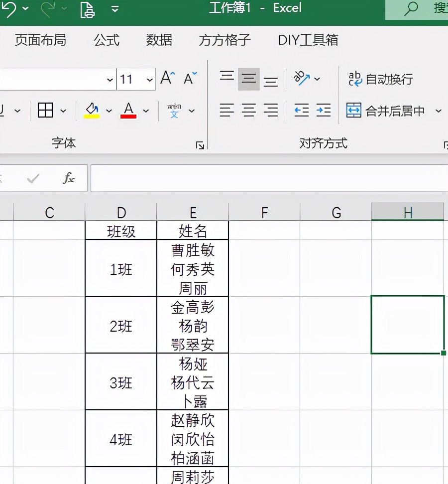Switch to the 数据 ribbon tab
Image resolution: width=448 pixels, height=484 pixels.
[159, 40]
